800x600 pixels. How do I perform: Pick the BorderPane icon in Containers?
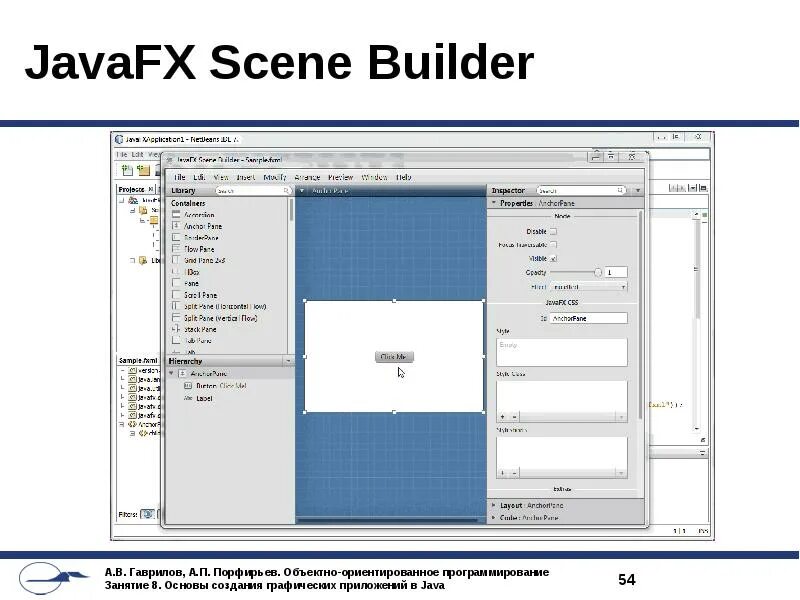point(176,238)
